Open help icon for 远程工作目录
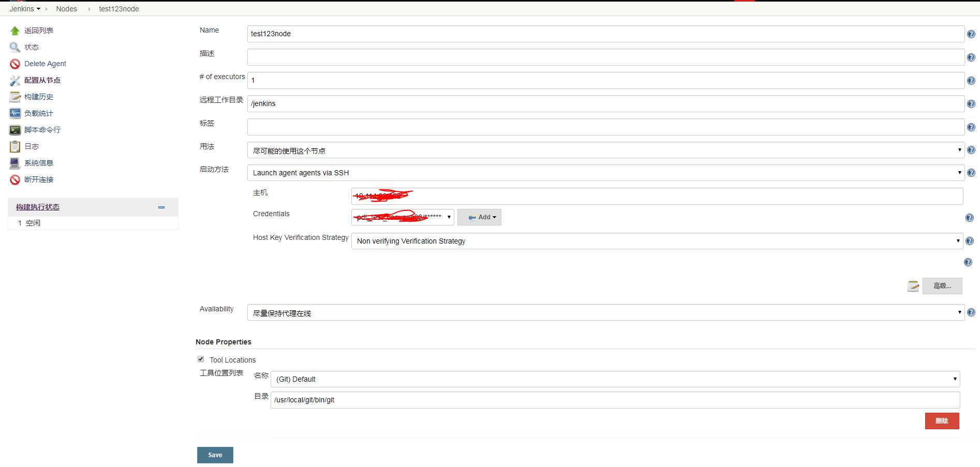Screen dimensions: 980x467 [971, 104]
